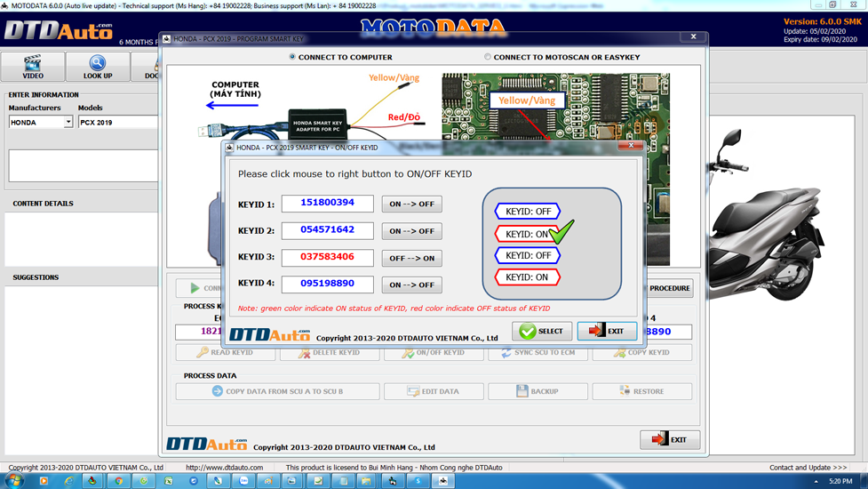Click the white text box under Manufacturers

(84, 165)
